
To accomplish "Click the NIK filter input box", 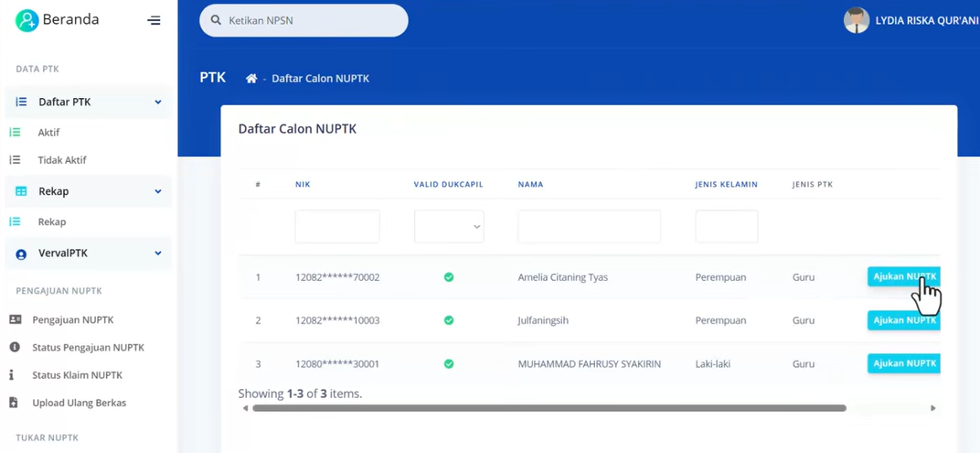I will tap(337, 227).
